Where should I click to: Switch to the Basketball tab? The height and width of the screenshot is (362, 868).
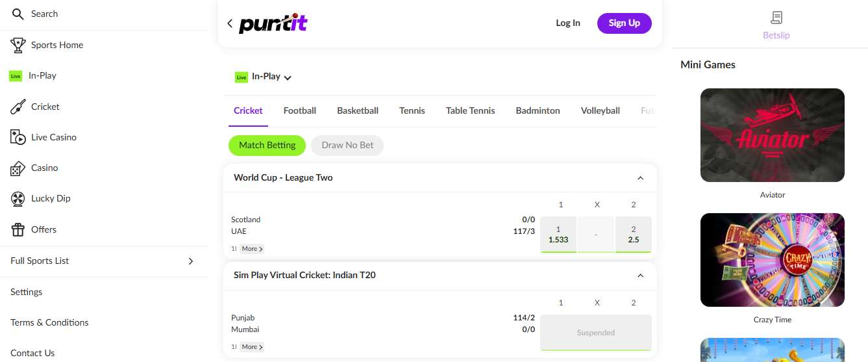pyautogui.click(x=358, y=110)
